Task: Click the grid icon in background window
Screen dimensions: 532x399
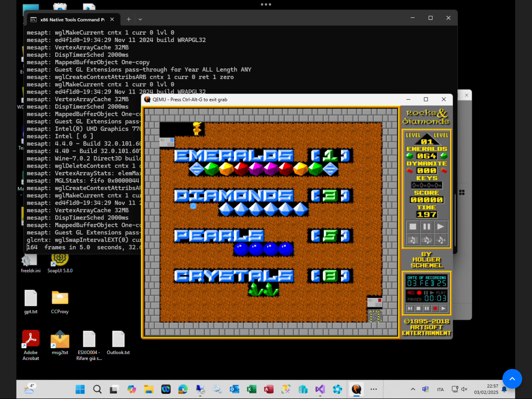Action: [x=462, y=193]
